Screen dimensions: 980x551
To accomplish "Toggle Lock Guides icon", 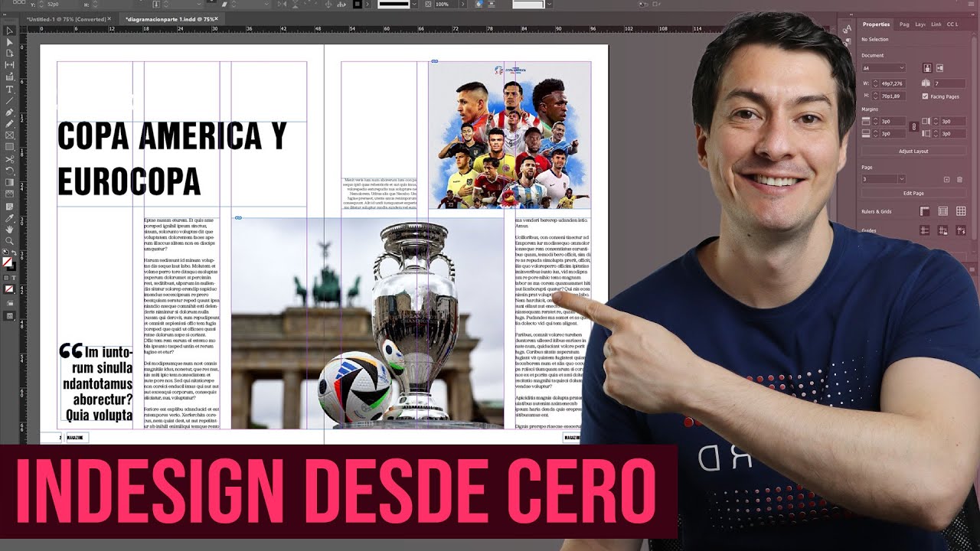I will [x=942, y=230].
